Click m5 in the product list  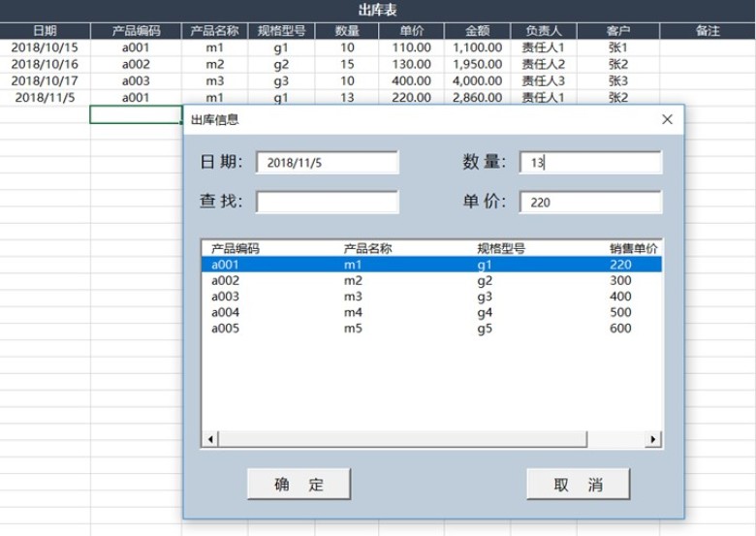pos(353,329)
